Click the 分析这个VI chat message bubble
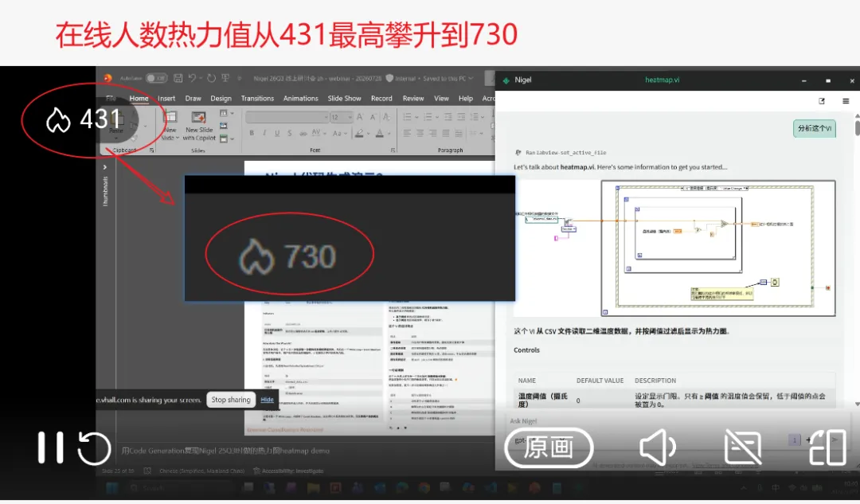Screen dimensions: 860x504 click(x=814, y=128)
